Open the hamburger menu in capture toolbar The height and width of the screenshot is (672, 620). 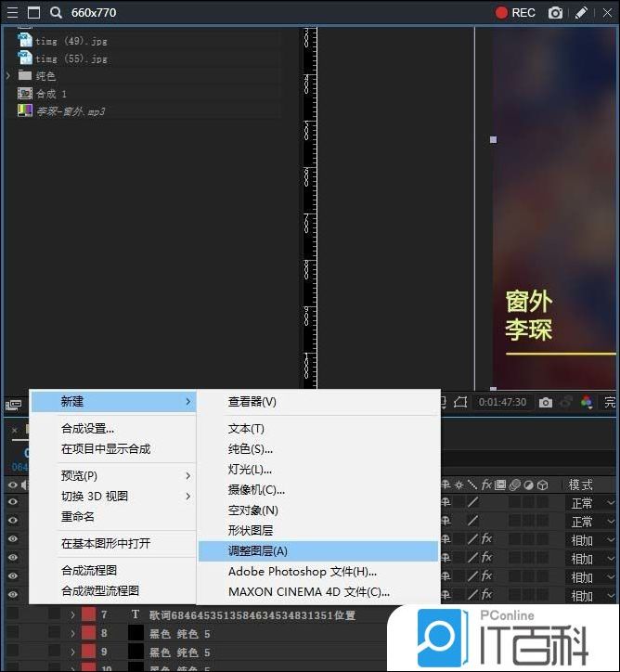[x=12, y=13]
